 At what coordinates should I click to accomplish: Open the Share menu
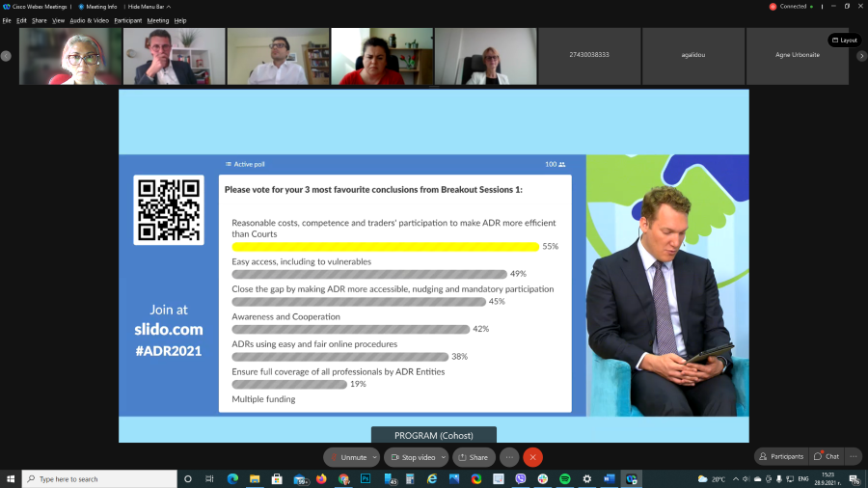(40, 20)
